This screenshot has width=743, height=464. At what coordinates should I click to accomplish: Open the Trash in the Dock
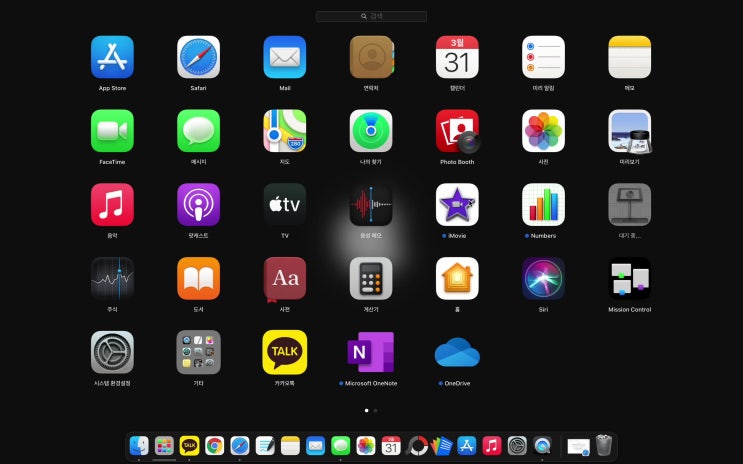pos(604,446)
